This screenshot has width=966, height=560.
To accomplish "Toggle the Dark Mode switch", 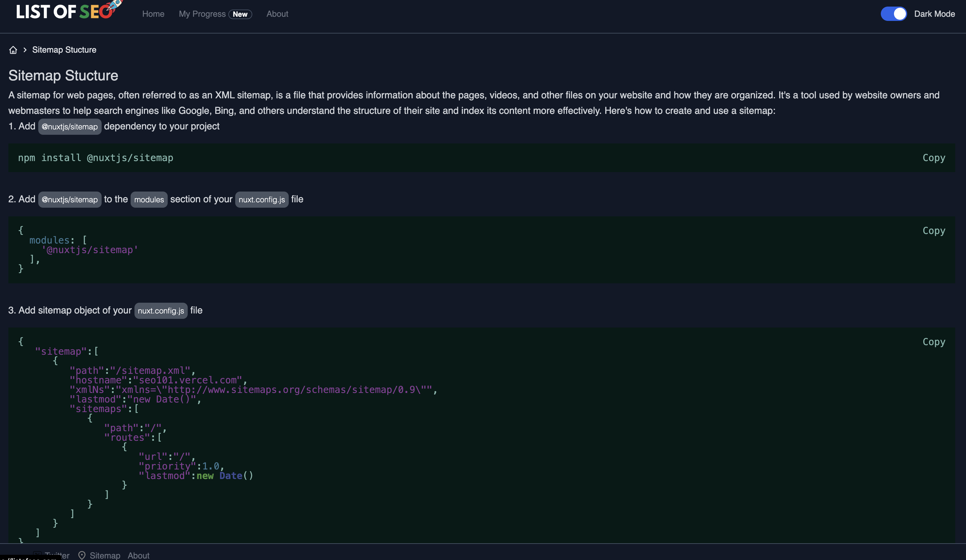I will tap(894, 14).
